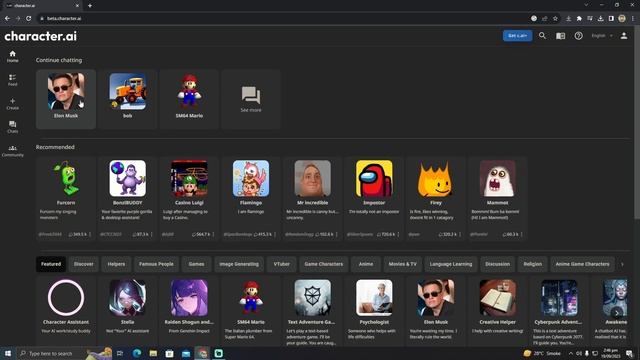Click the Get c.ai+ button
640x360 pixels.
point(518,36)
